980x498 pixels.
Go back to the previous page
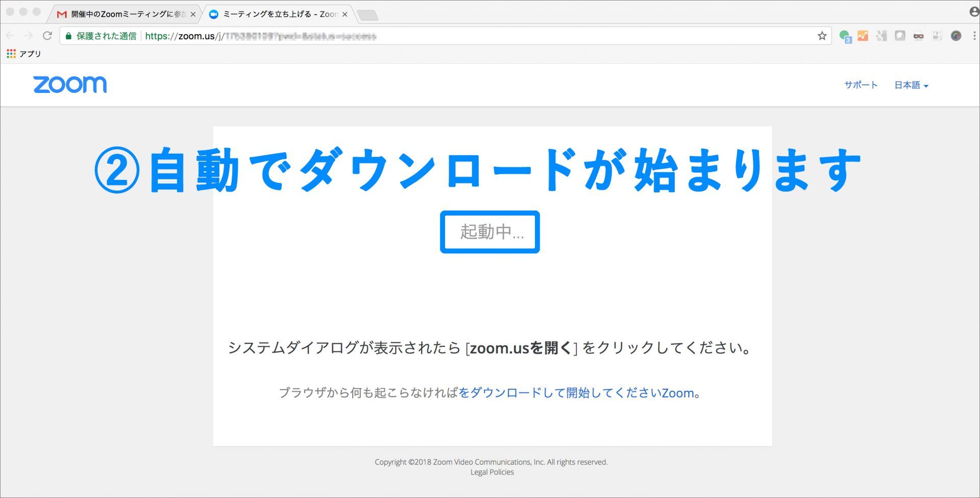pyautogui.click(x=10, y=36)
